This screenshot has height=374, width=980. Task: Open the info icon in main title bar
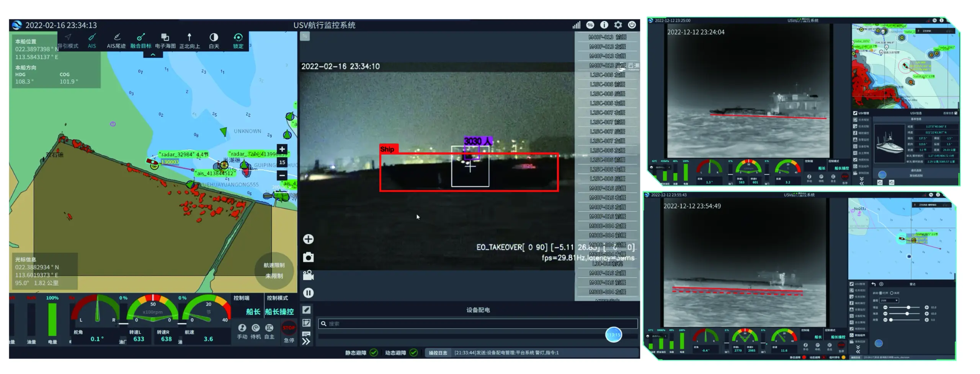tap(604, 25)
